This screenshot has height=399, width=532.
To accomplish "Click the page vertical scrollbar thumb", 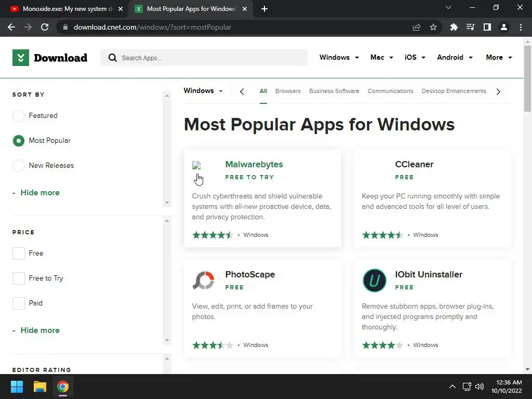I will pyautogui.click(x=527, y=79).
